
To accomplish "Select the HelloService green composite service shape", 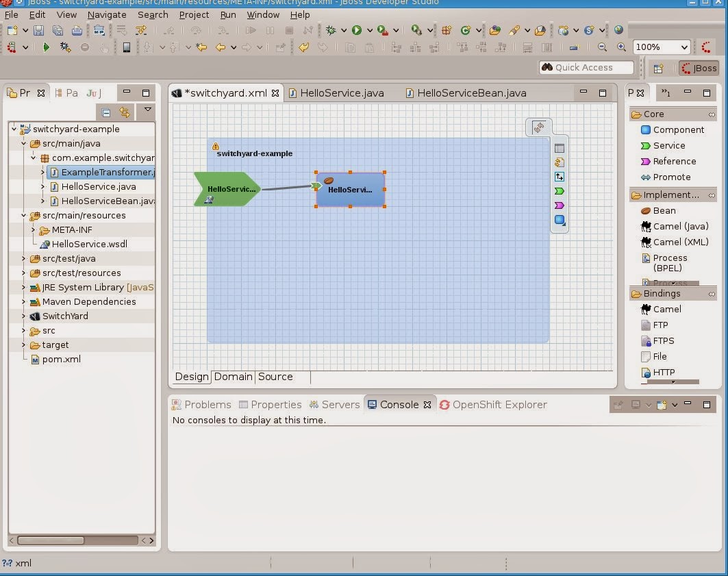I will (x=227, y=189).
